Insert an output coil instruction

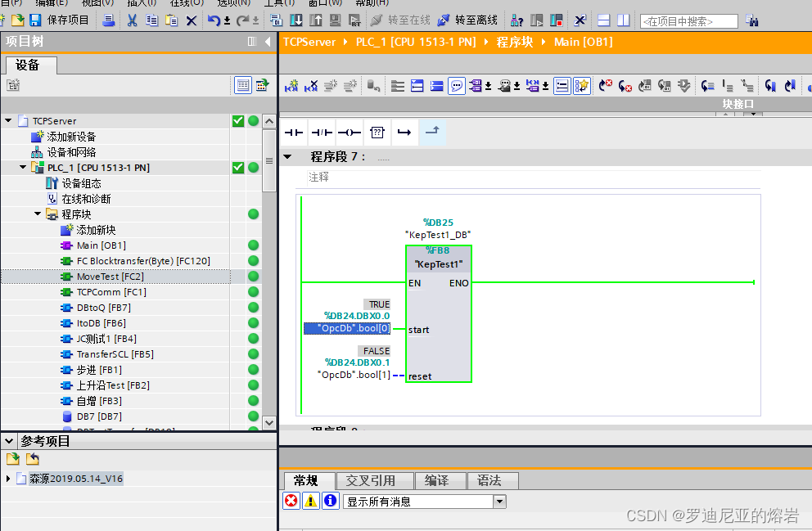pyautogui.click(x=349, y=133)
